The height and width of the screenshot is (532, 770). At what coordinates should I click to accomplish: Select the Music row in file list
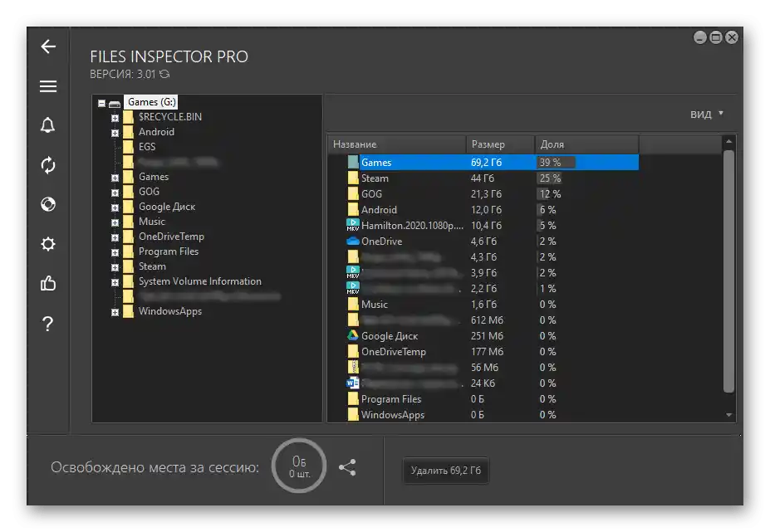[x=483, y=305]
